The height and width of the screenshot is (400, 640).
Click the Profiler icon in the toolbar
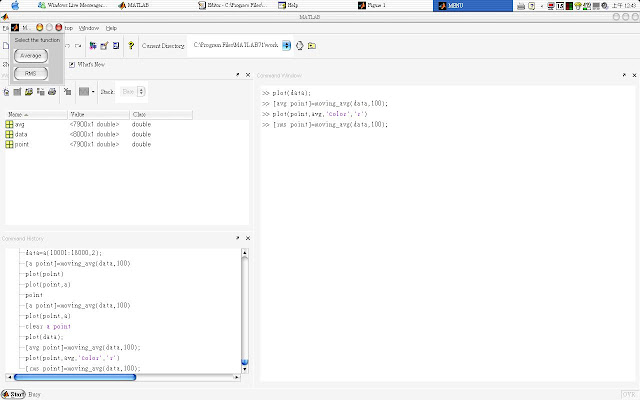click(116, 46)
